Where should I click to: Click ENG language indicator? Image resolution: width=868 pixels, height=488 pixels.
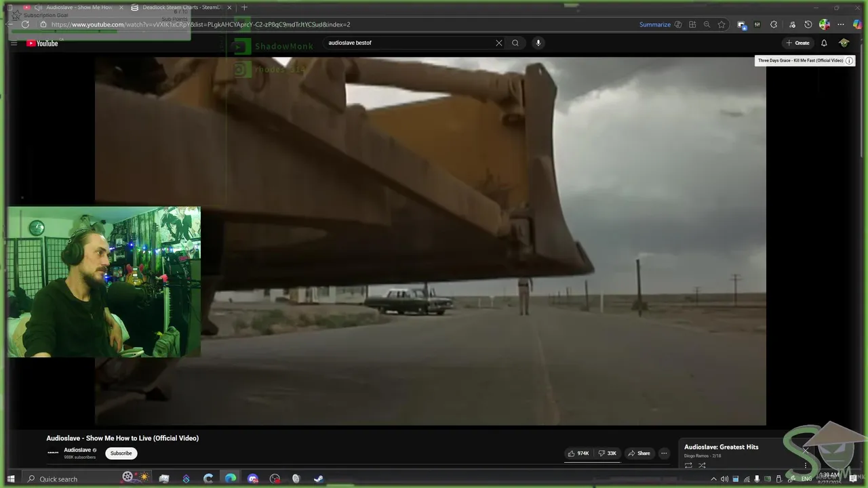click(806, 479)
